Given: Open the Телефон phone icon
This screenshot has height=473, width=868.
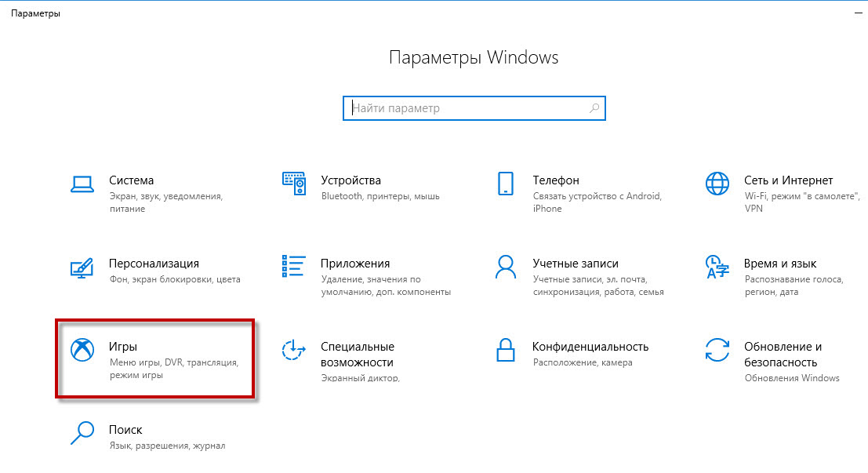Looking at the screenshot, I should pos(506,184).
